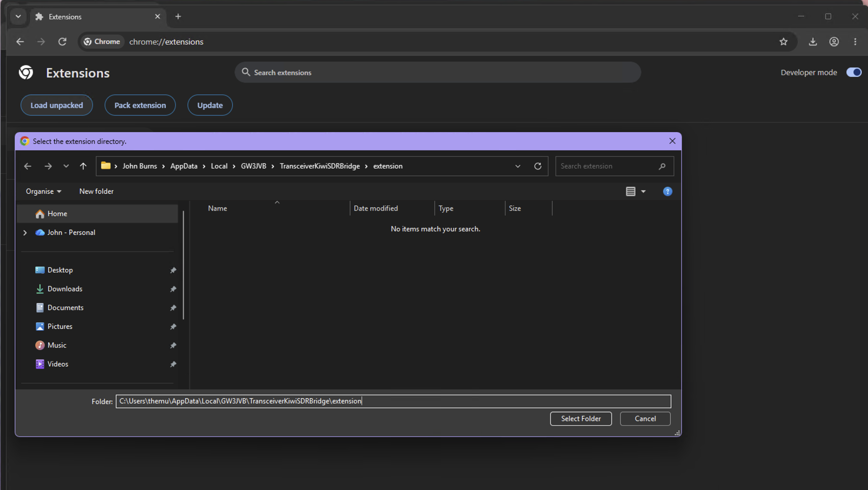
Task: Click the pin icon beside Desktop
Action: tap(173, 270)
